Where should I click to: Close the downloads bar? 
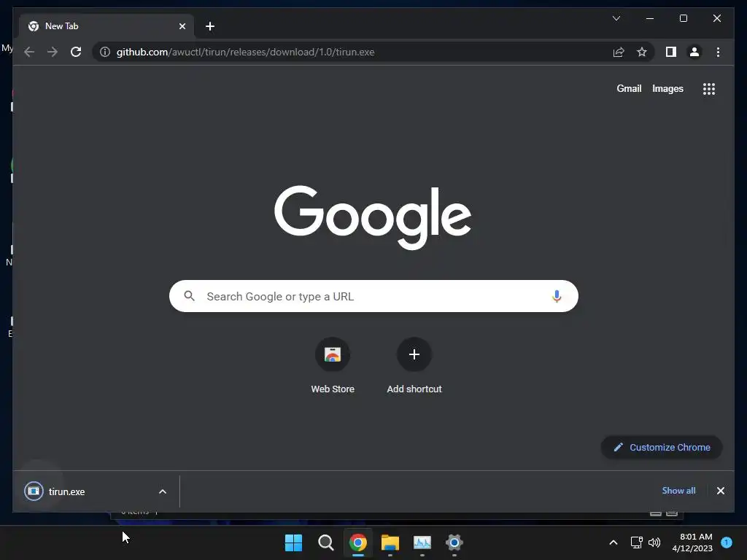tap(720, 491)
